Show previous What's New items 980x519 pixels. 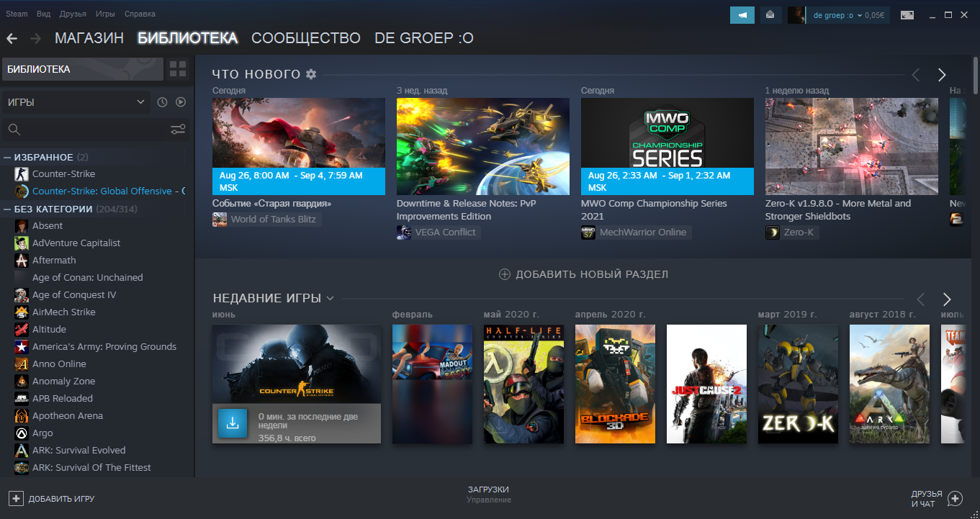[x=916, y=75]
